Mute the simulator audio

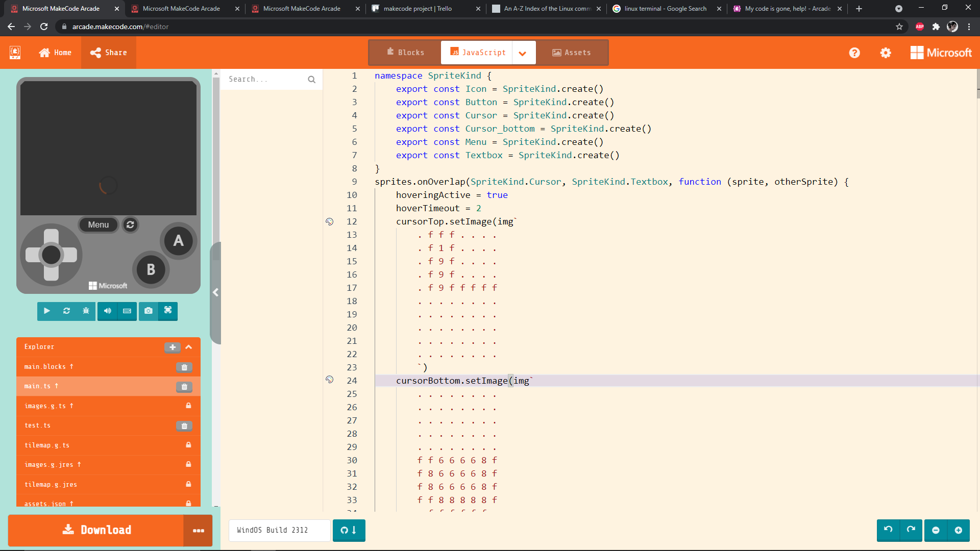point(107,311)
